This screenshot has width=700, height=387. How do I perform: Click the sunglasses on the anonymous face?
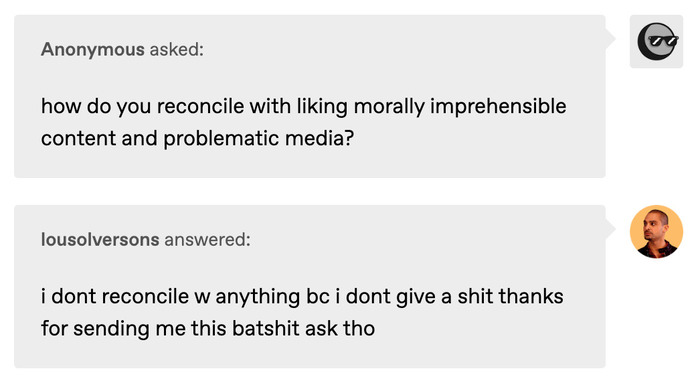(x=663, y=41)
